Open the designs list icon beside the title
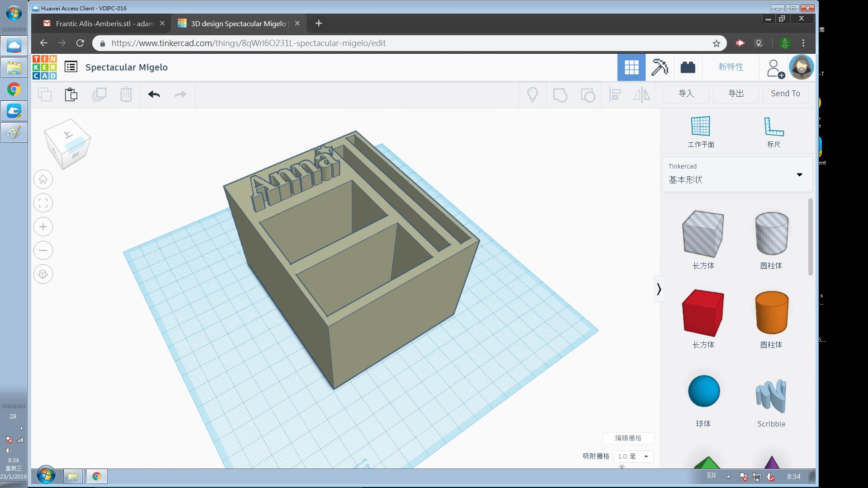The width and height of the screenshot is (868, 488). click(71, 67)
